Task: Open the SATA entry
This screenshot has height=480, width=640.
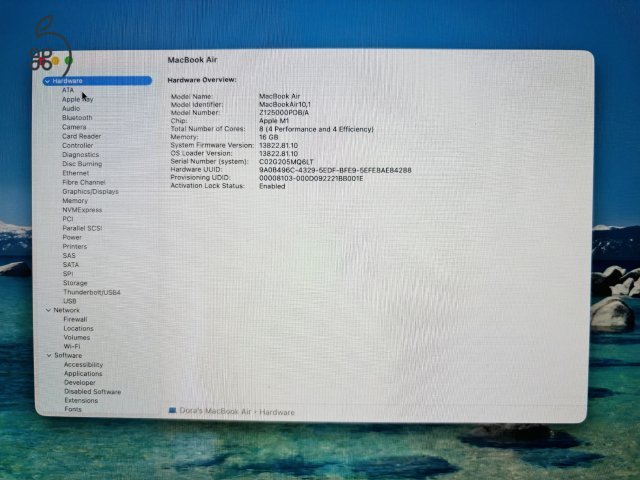Action: tap(71, 264)
